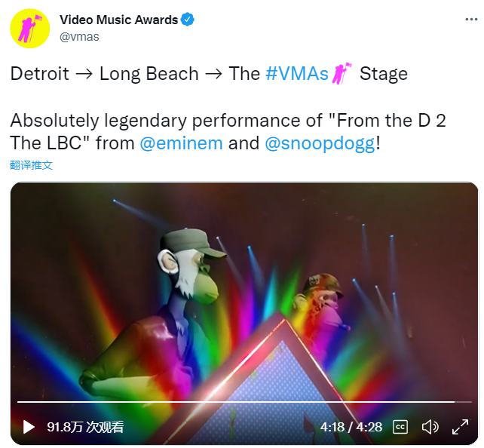This screenshot has width=484, height=448.
Task: Open the tweet's three-dot more menu
Action: (x=471, y=20)
